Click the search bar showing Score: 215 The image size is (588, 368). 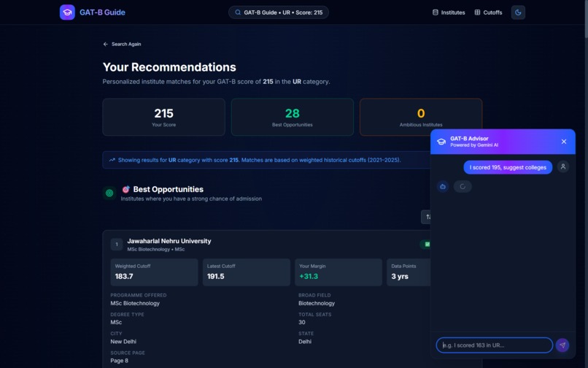coord(279,12)
